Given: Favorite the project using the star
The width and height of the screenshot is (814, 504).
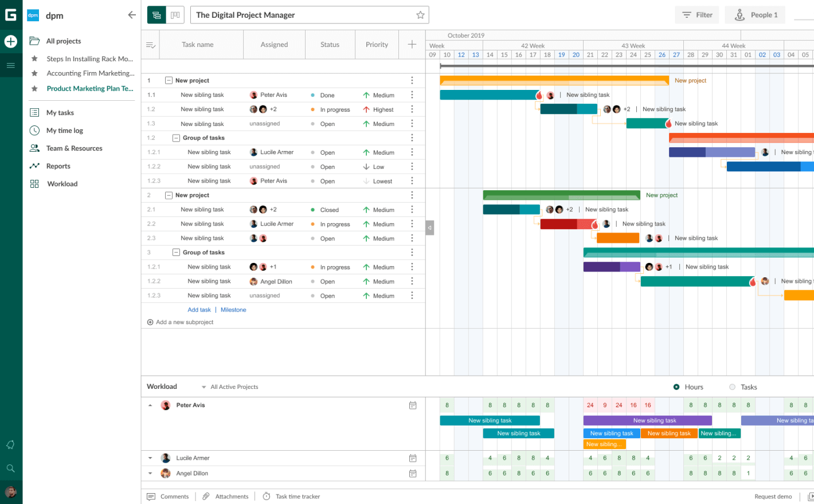Looking at the screenshot, I should click(x=420, y=15).
